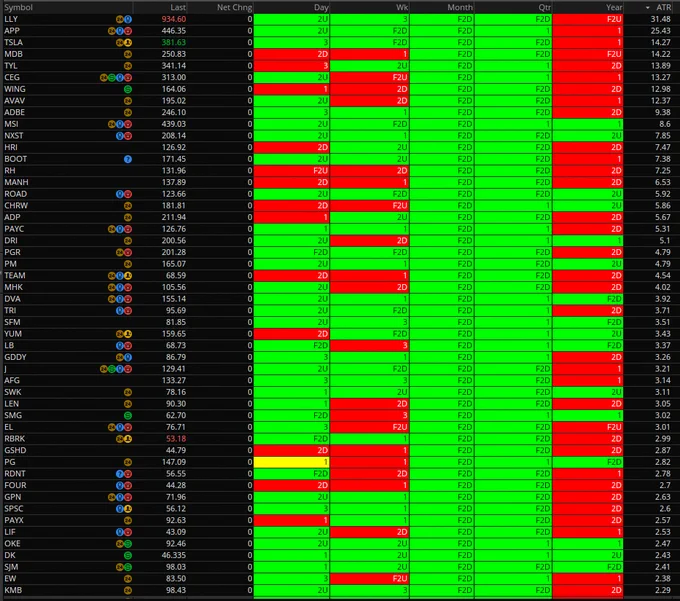
Task: Select the SFM symbol
Action: pyautogui.click(x=12, y=322)
